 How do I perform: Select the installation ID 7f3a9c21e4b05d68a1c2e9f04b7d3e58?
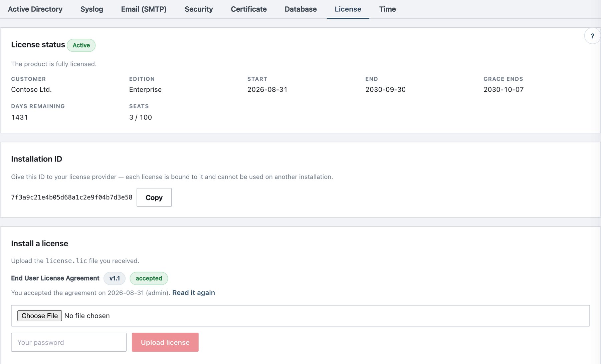coord(72,198)
